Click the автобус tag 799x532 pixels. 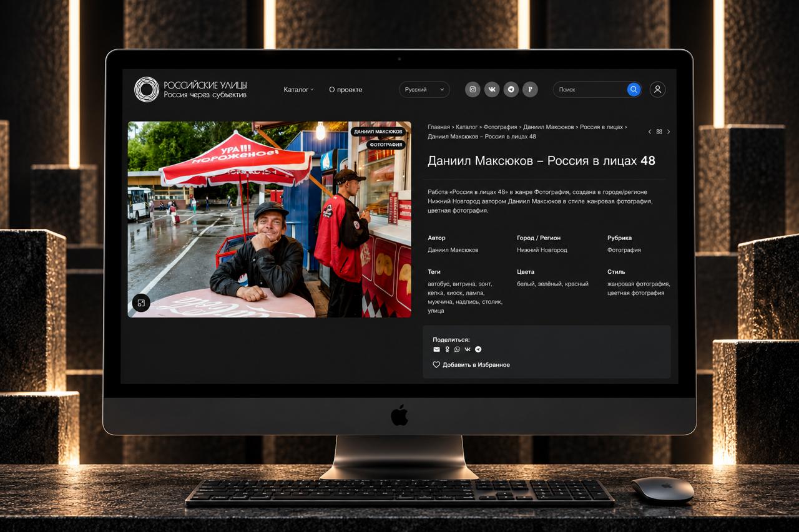(438, 284)
